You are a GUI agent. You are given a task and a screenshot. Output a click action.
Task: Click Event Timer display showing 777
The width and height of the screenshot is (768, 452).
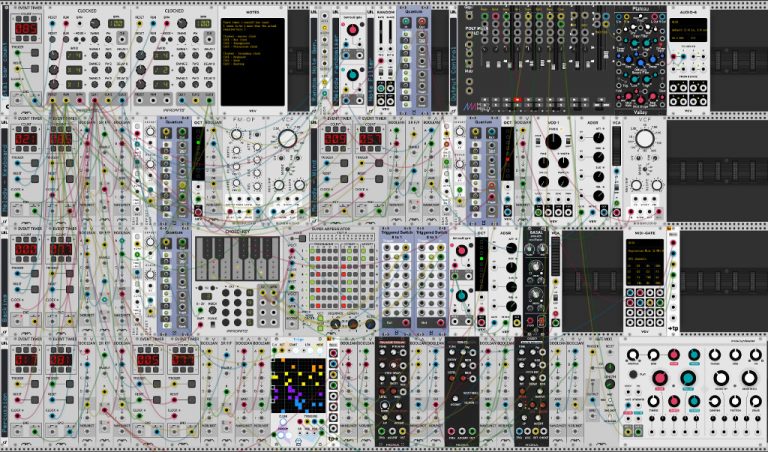(183, 359)
